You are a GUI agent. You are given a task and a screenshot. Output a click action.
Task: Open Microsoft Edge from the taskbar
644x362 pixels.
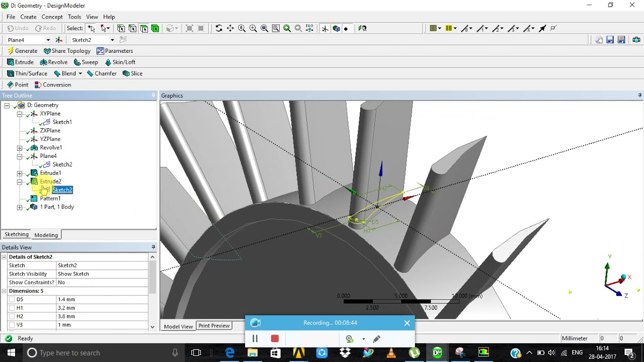230,353
